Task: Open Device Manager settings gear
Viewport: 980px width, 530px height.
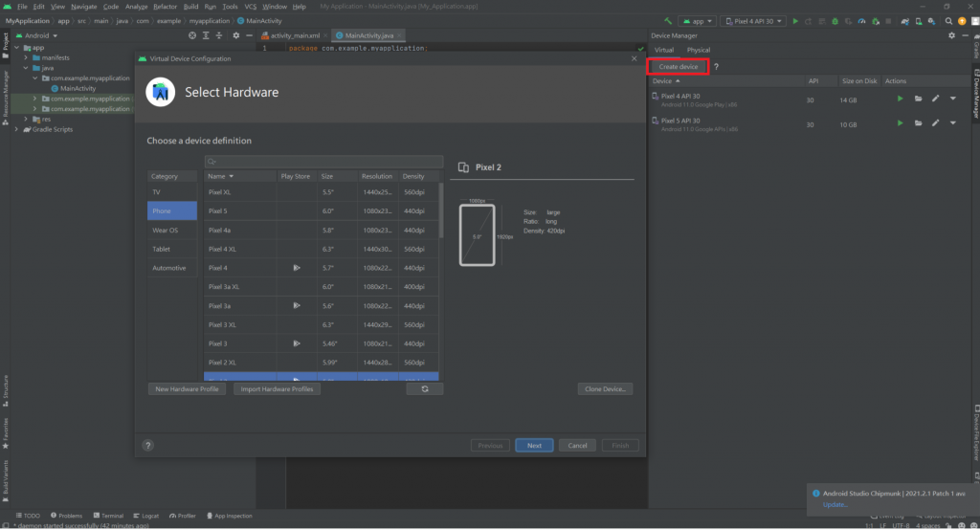Action: [x=951, y=35]
